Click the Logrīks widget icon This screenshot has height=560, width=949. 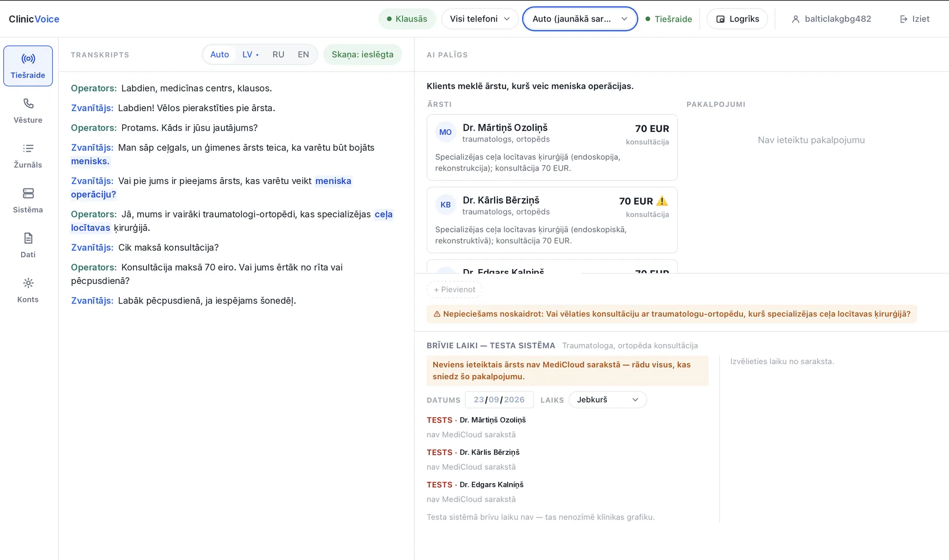click(720, 19)
